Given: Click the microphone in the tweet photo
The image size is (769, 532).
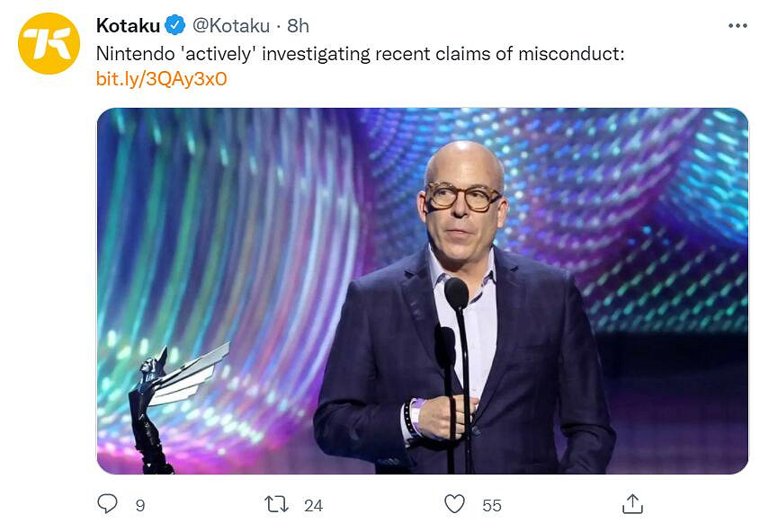Looking at the screenshot, I should click(x=457, y=297).
